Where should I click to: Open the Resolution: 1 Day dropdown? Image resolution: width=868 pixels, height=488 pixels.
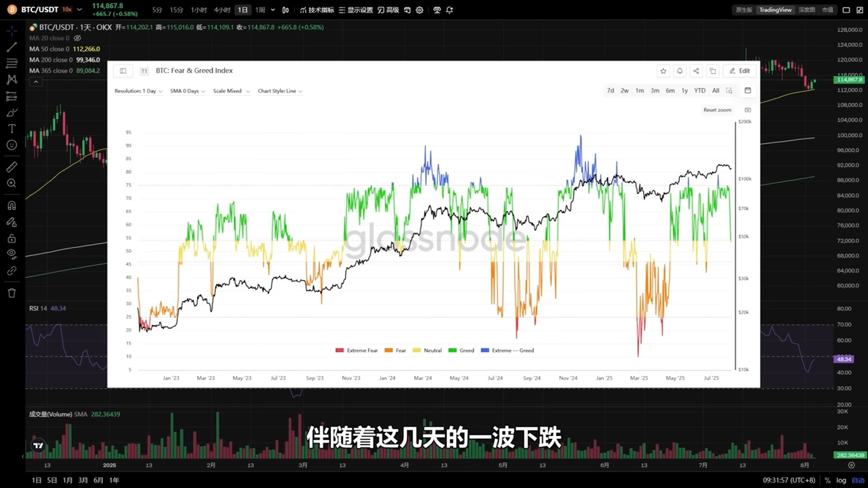click(138, 91)
